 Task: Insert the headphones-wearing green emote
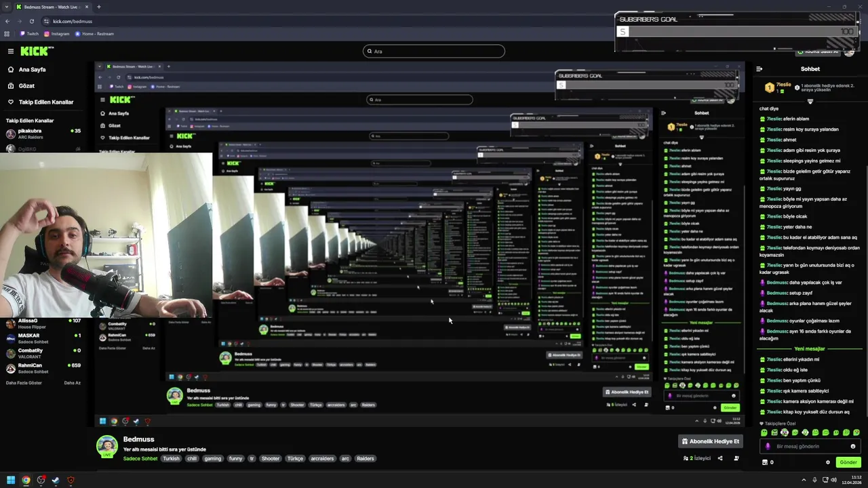[x=785, y=432]
